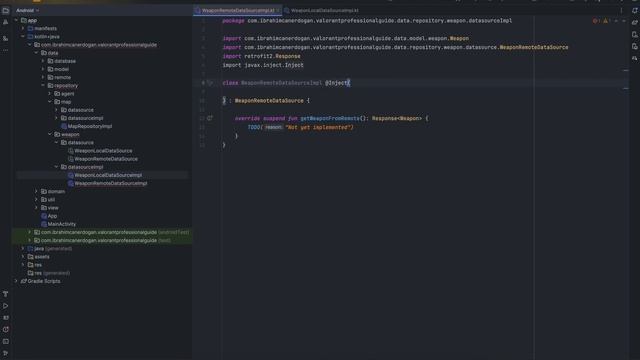Click the package declaration line
This screenshot has width=640, height=360.
pos(367,21)
